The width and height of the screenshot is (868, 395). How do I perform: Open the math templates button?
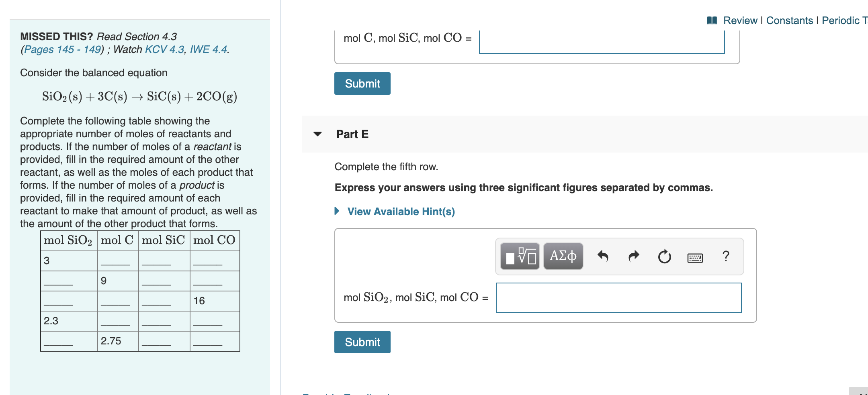520,256
